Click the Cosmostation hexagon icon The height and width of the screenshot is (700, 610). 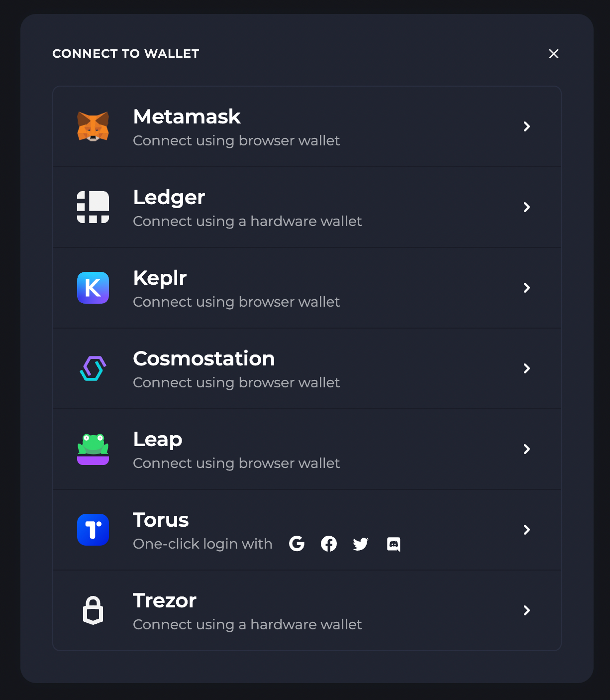(x=93, y=368)
